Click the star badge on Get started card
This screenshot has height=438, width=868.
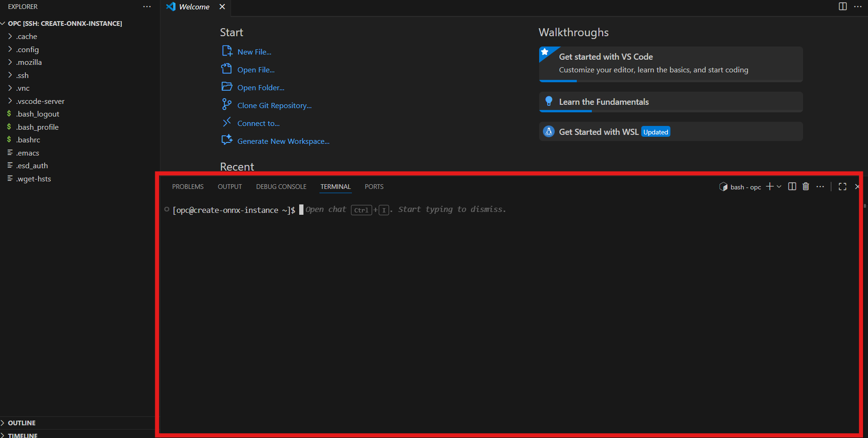(x=545, y=52)
